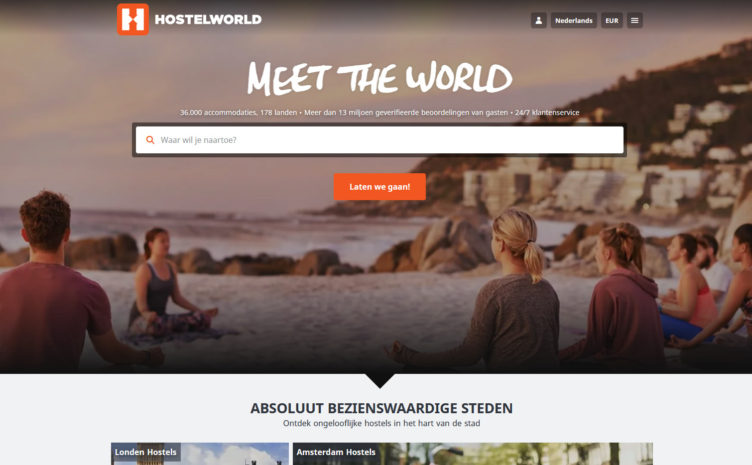Open the user account icon
The height and width of the screenshot is (465, 752).
pyautogui.click(x=539, y=21)
